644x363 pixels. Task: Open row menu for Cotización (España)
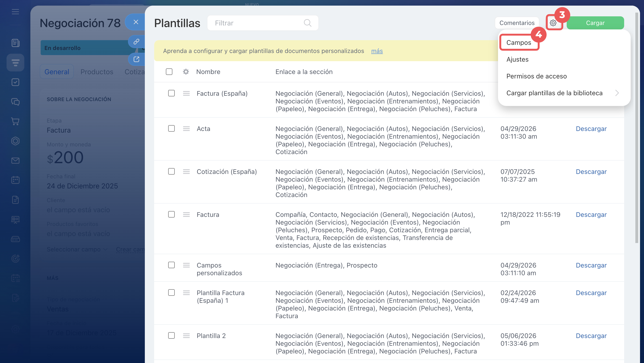pos(186,172)
